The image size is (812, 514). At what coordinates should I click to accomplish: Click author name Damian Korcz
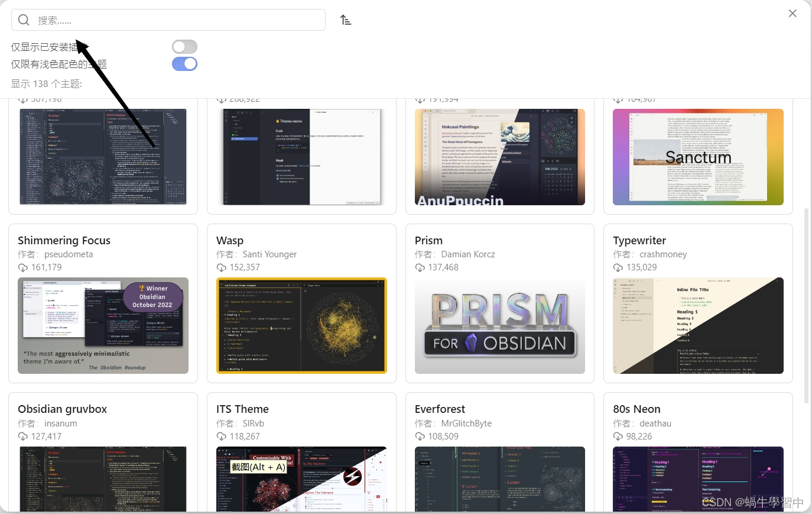[468, 254]
